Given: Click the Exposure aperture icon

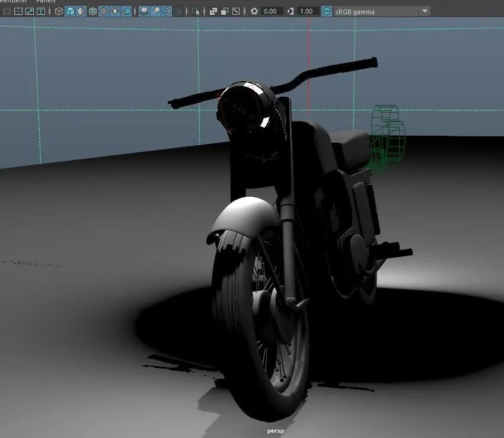Looking at the screenshot, I should pos(254,12).
